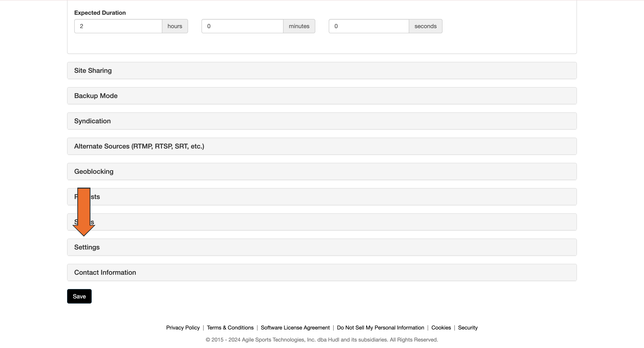The image size is (644, 348).
Task: Click the Agile Sports Technologies copyright text
Action: click(x=322, y=340)
